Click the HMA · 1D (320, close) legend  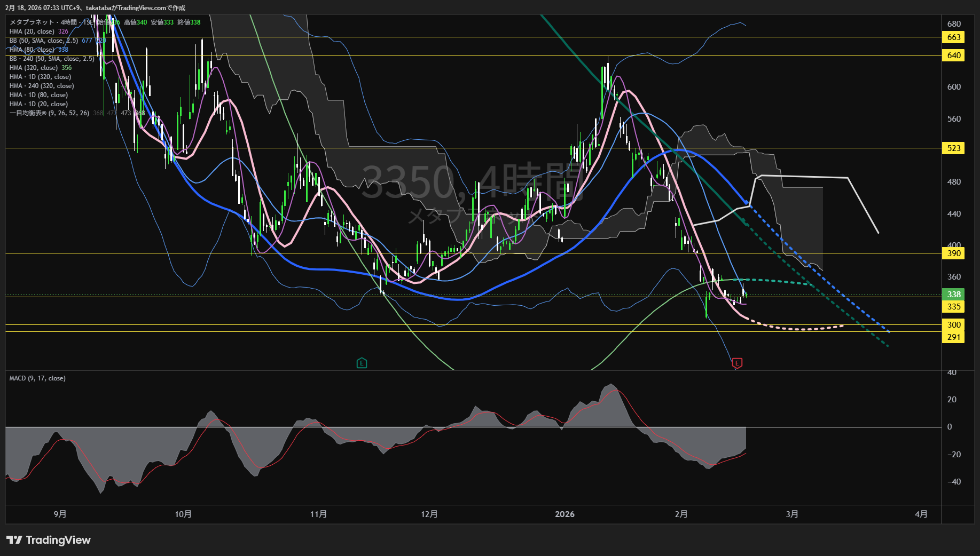(40, 77)
